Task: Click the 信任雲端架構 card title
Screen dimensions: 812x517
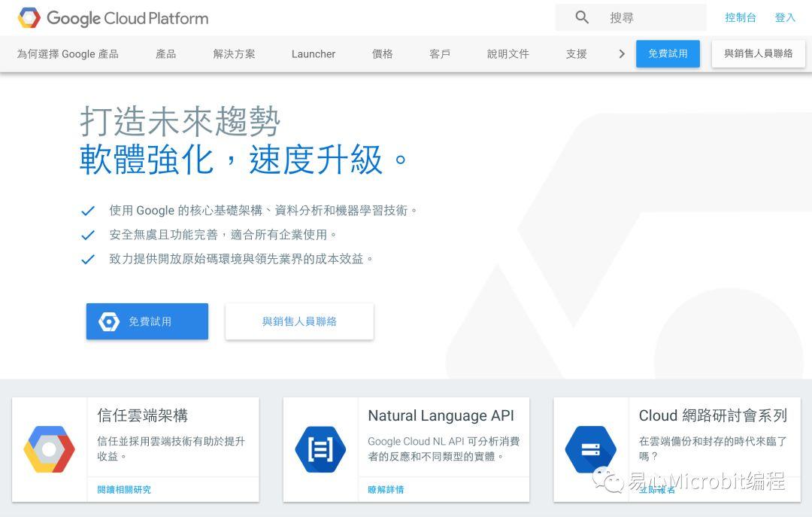Action: [x=142, y=415]
